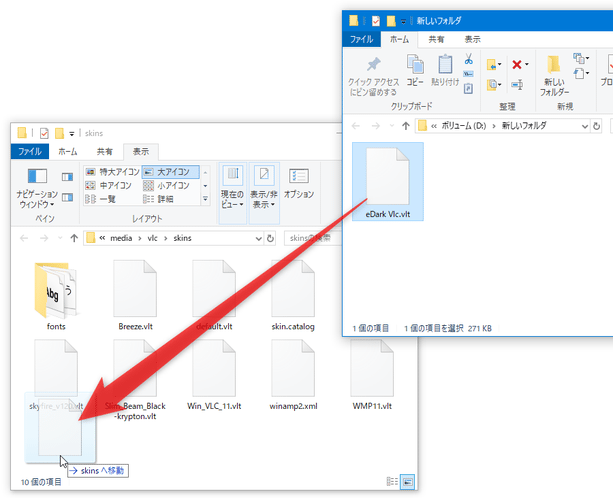Click the Copy (コピー) icon
Screen dimensions: 613x498
coord(415,67)
